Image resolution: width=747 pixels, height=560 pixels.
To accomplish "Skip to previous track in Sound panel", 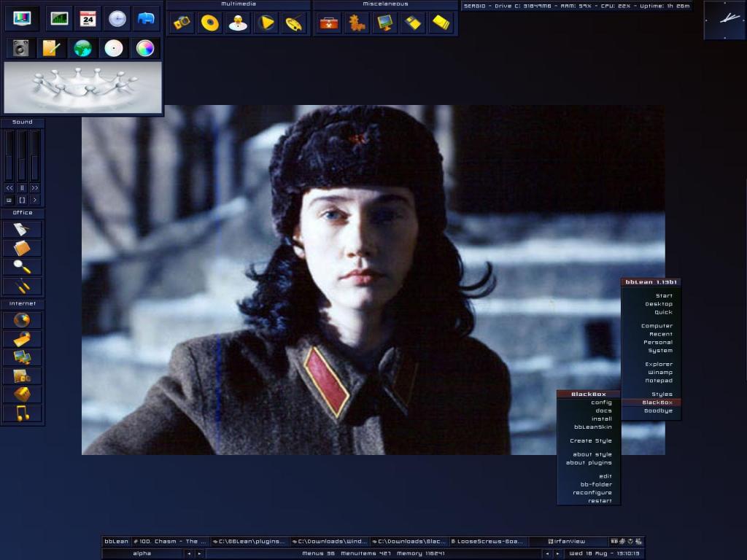I will [x=9, y=188].
